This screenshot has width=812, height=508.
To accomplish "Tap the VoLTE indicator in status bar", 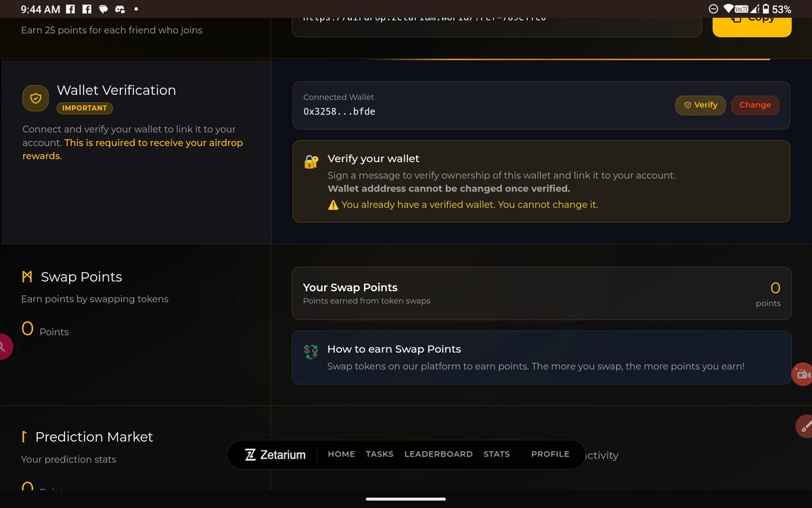I will coord(741,9).
